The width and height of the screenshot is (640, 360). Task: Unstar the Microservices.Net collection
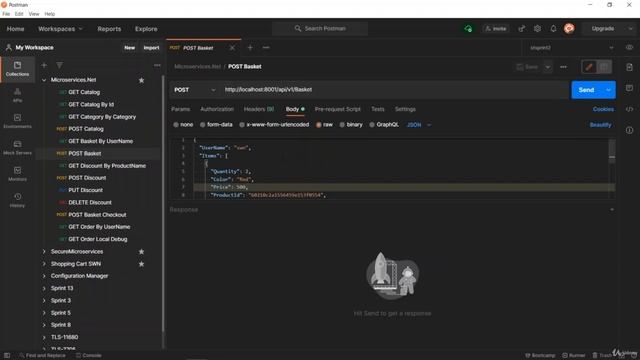pos(141,80)
